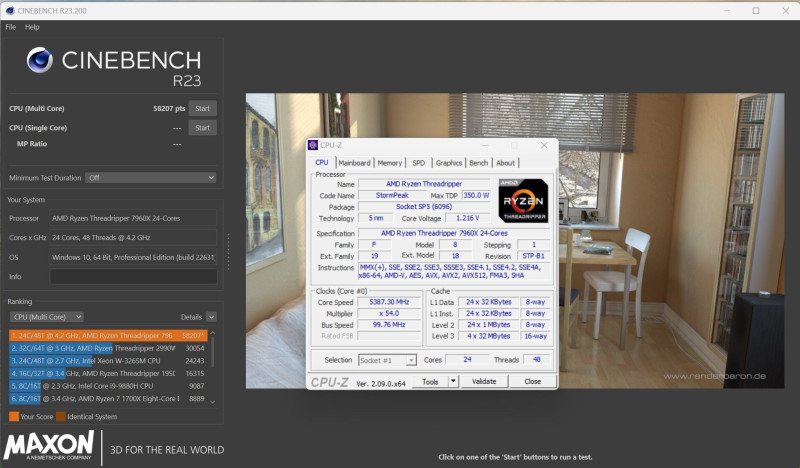Click the Multiplier x 54.0 value
Viewport: 800px width, 468px height.
click(x=389, y=313)
